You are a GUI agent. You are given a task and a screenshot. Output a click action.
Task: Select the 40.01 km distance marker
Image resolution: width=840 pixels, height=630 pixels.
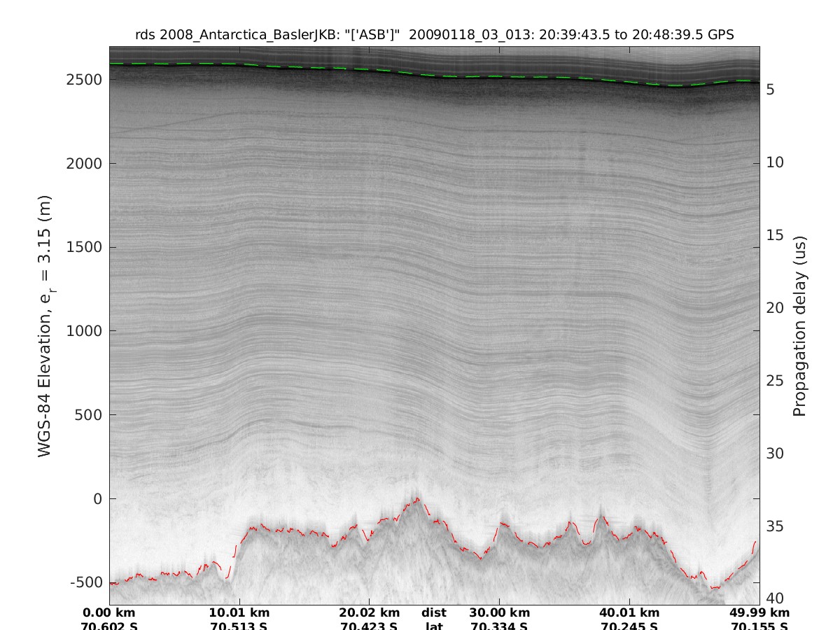(629, 614)
